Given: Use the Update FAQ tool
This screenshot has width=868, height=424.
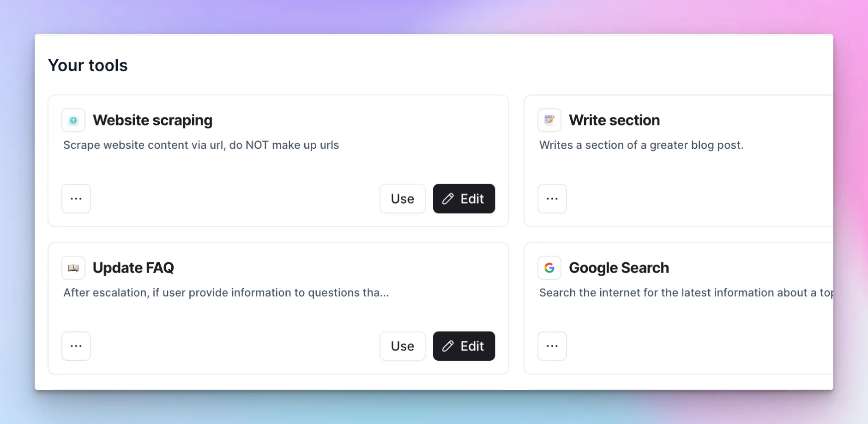Looking at the screenshot, I should point(402,346).
